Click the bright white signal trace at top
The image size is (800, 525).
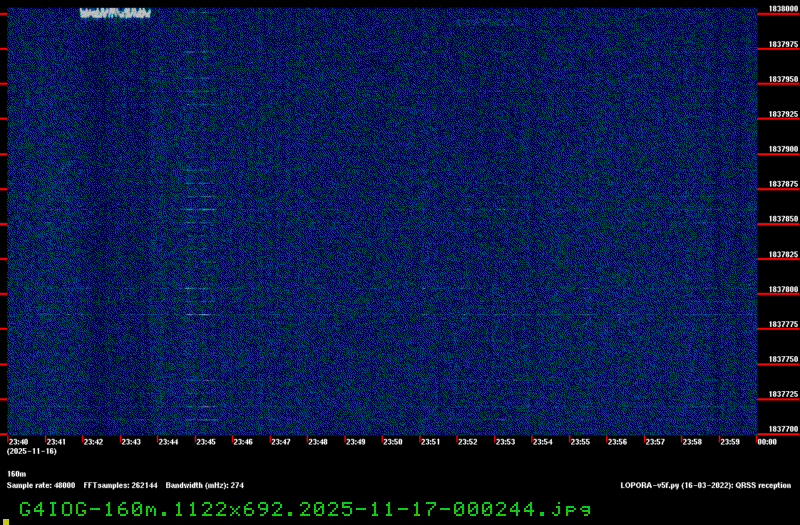[115, 13]
